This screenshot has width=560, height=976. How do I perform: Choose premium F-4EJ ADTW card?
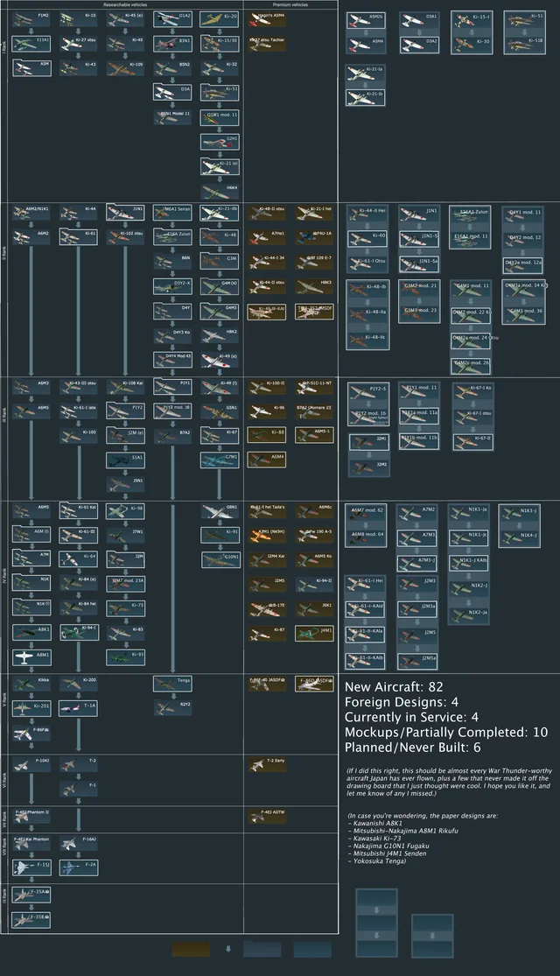tap(267, 816)
